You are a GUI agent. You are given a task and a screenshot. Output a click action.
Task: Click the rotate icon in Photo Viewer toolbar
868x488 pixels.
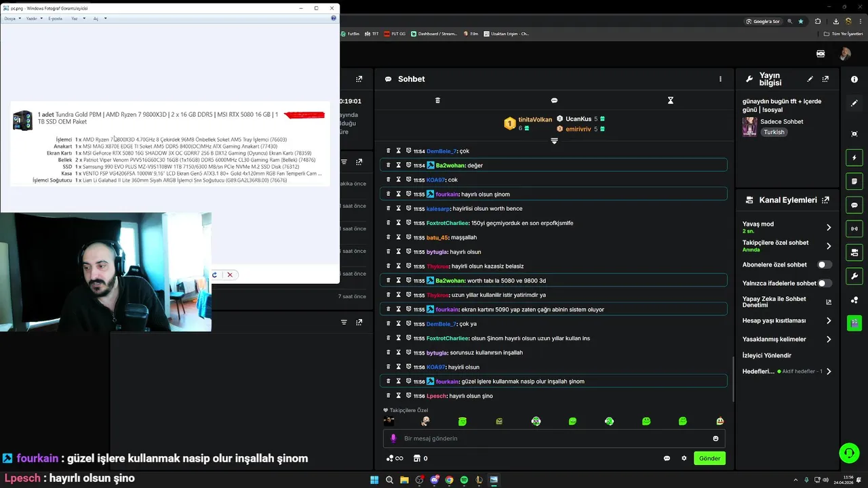point(214,274)
